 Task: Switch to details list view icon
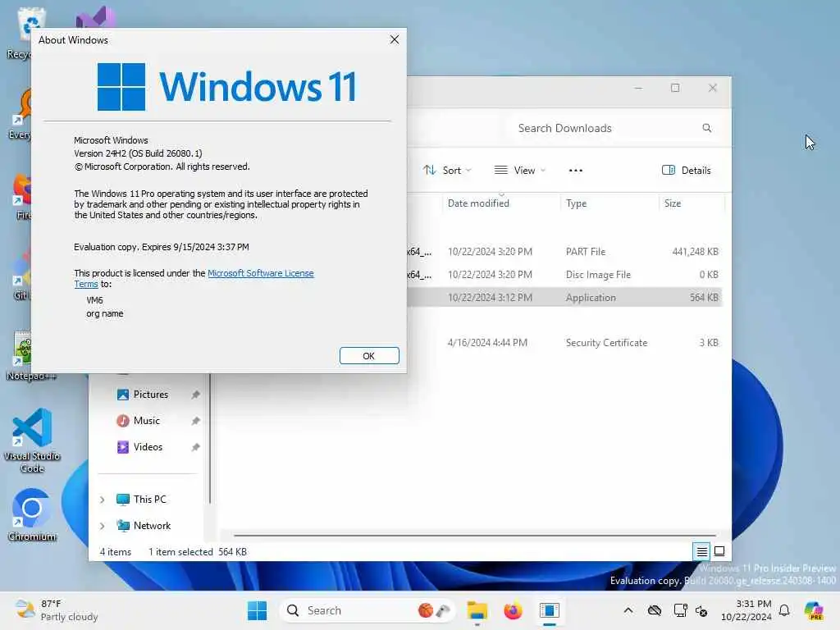701,551
